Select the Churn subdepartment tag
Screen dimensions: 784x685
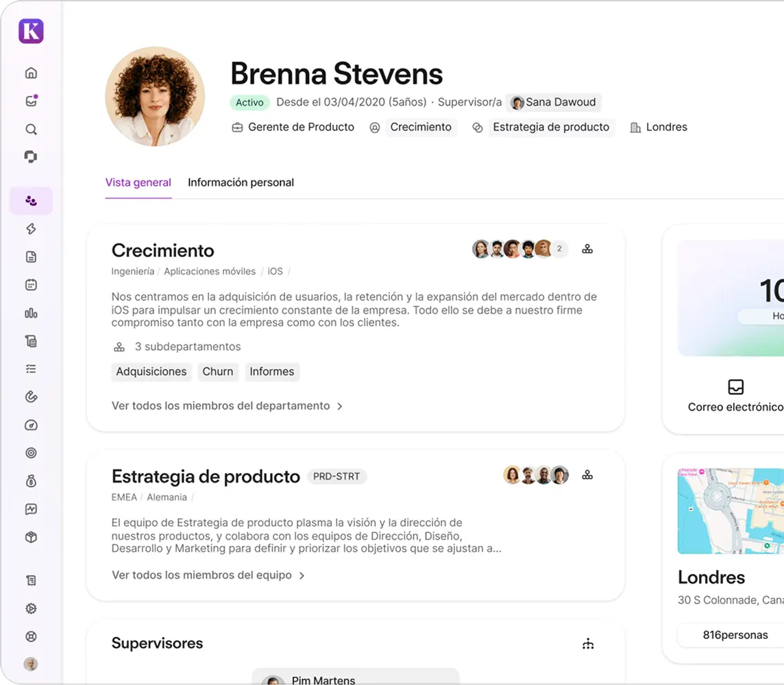click(217, 372)
